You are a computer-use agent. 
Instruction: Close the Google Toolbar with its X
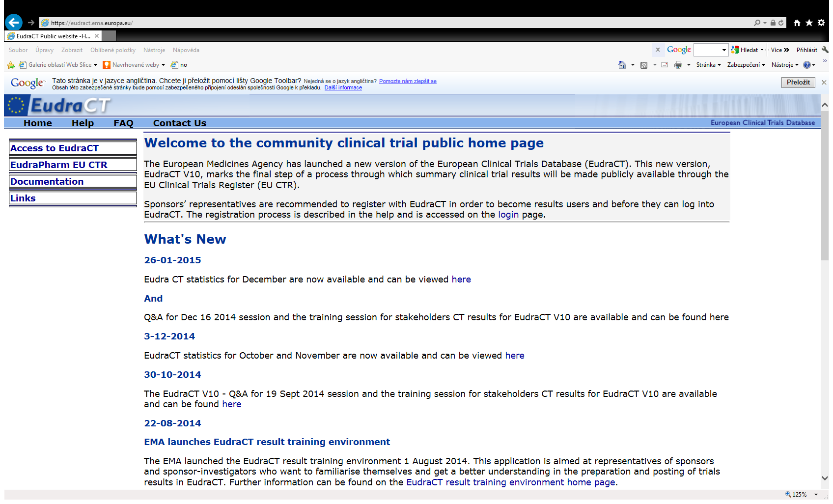click(x=658, y=50)
